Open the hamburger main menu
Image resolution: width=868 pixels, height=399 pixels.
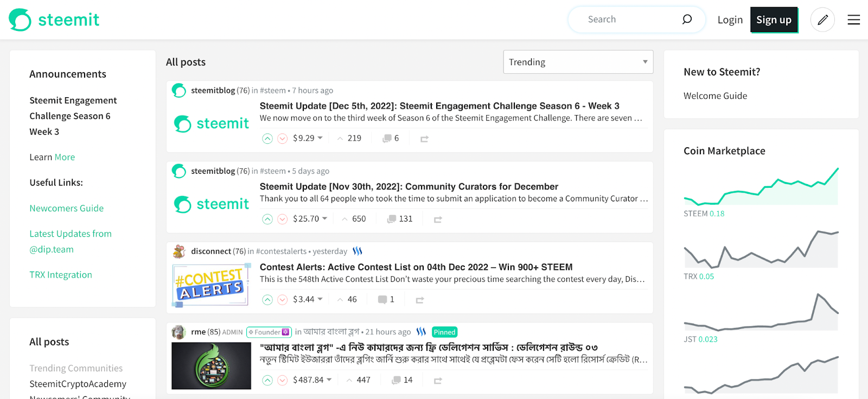click(x=854, y=20)
